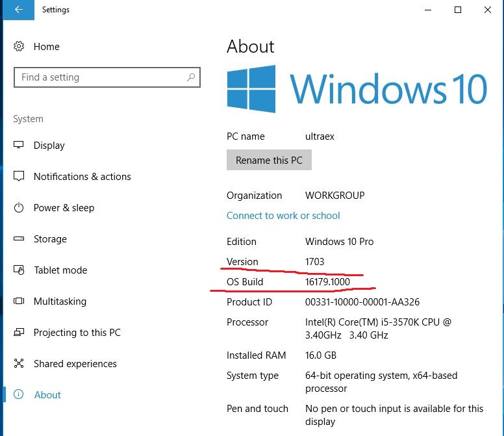
Task: Click the Organization label
Action: (254, 195)
